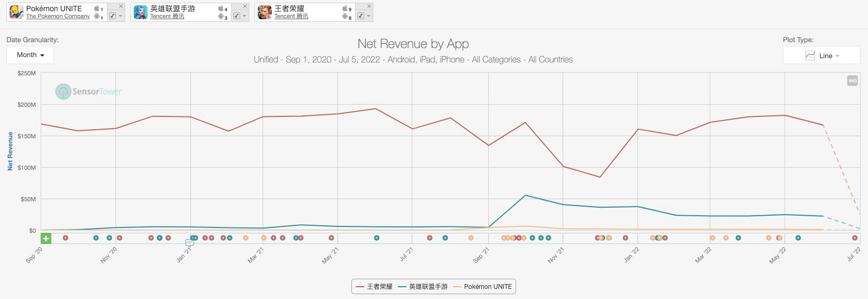This screenshot has height=299, width=868.
Task: Click the $200M axis label
Action: [x=27, y=105]
